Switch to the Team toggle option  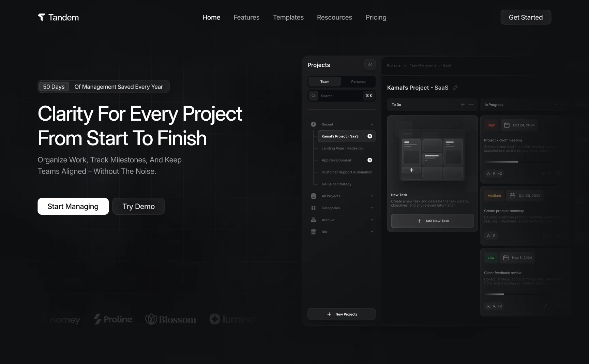[x=325, y=82]
